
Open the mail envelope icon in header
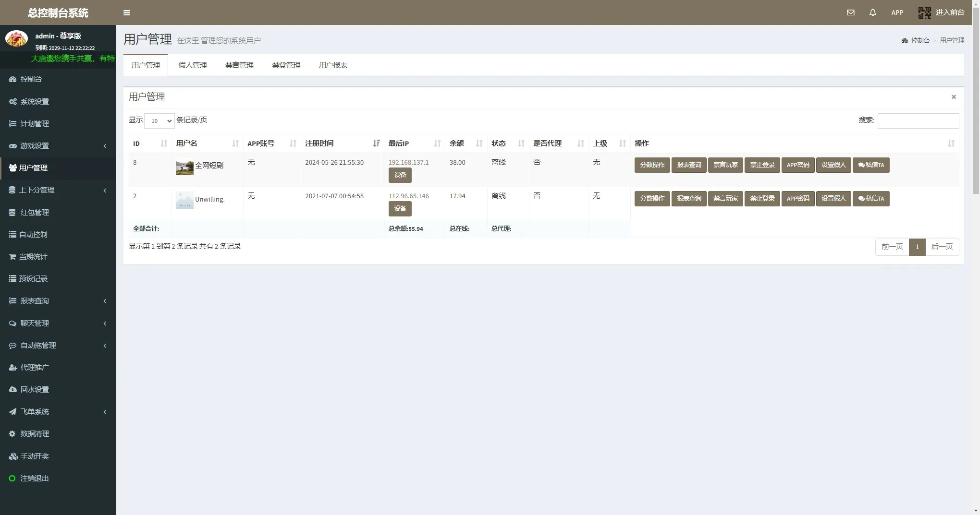point(850,12)
